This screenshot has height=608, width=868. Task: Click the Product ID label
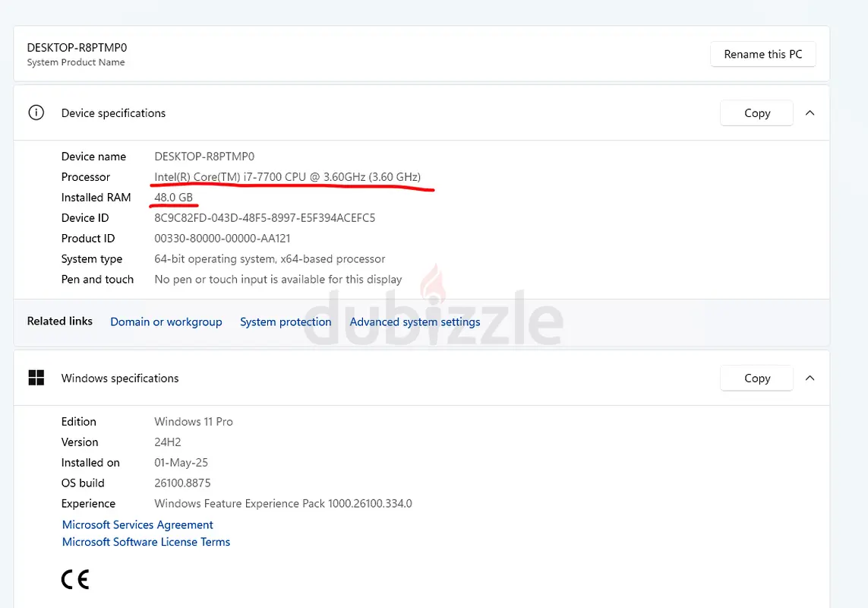pyautogui.click(x=88, y=239)
